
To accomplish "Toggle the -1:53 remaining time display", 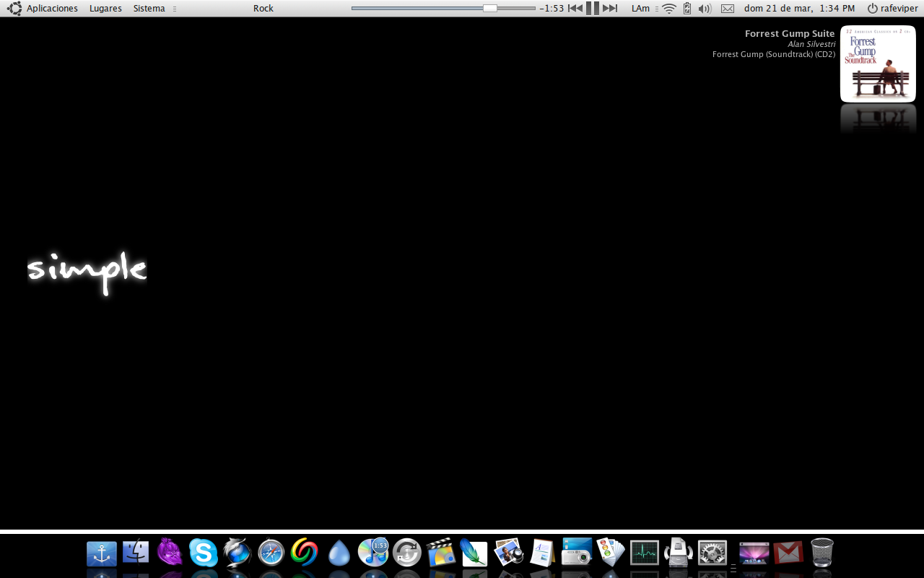I will pos(552,9).
